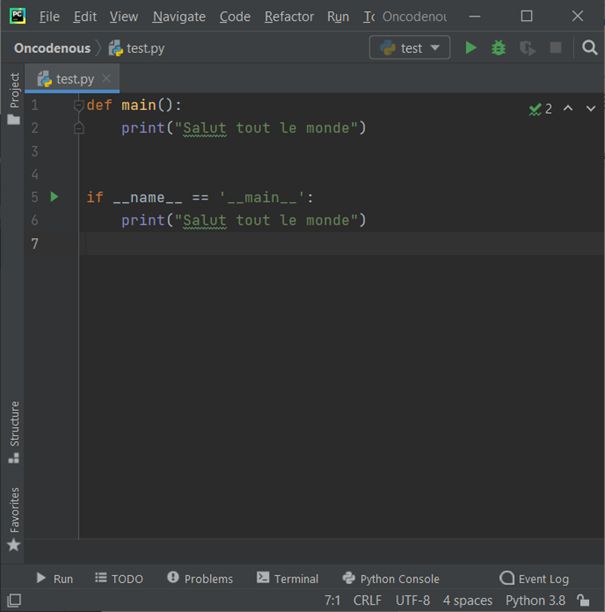Viewport: 605px width, 612px height.
Task: Click 'def main():' text on line 1
Action: (134, 105)
